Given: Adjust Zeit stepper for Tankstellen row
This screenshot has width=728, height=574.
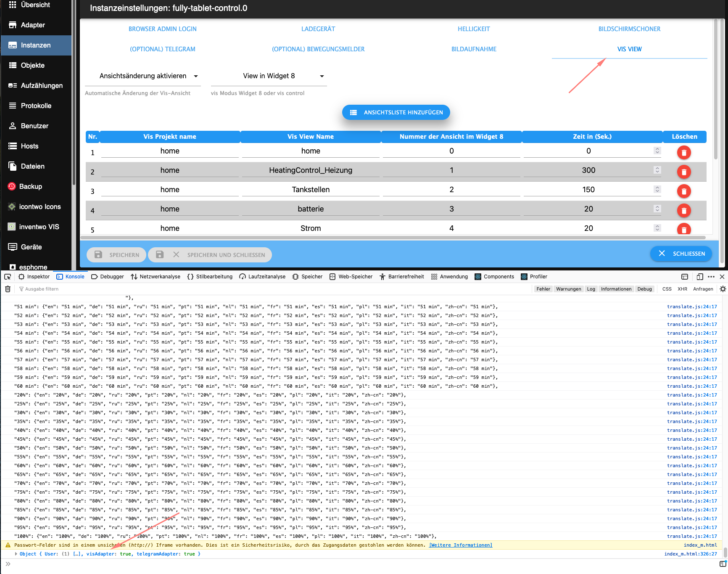Looking at the screenshot, I should (657, 189).
